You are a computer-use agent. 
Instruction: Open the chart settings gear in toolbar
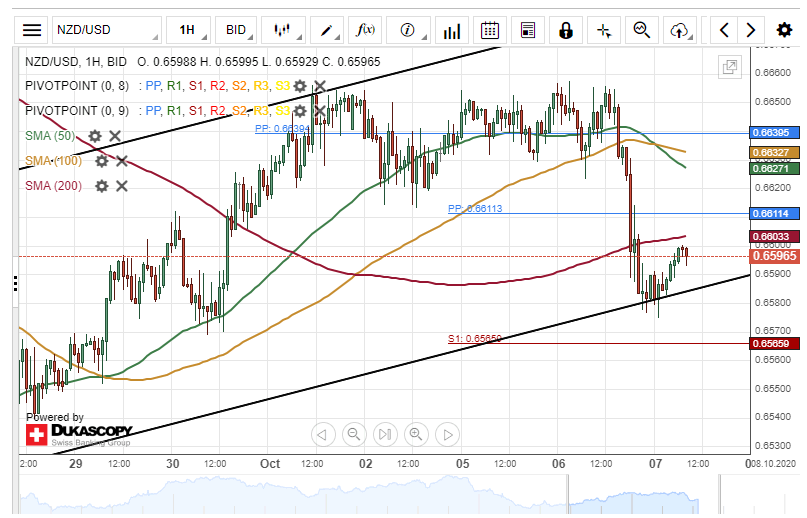[x=784, y=30]
